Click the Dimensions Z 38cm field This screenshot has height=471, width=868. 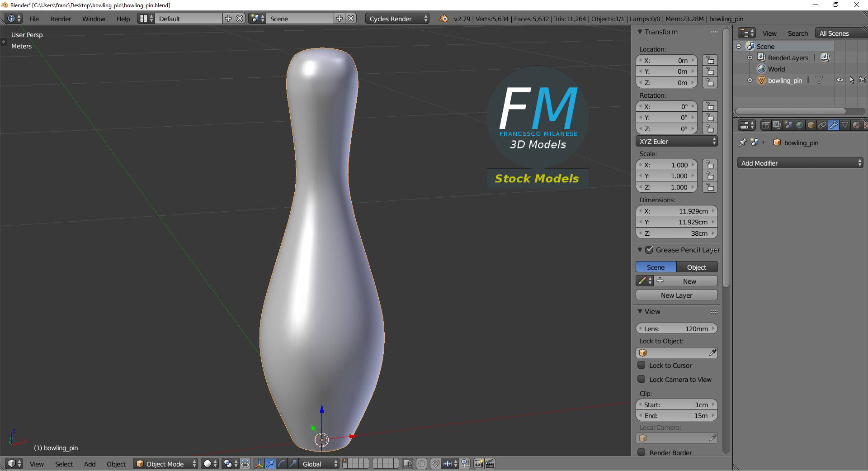676,233
